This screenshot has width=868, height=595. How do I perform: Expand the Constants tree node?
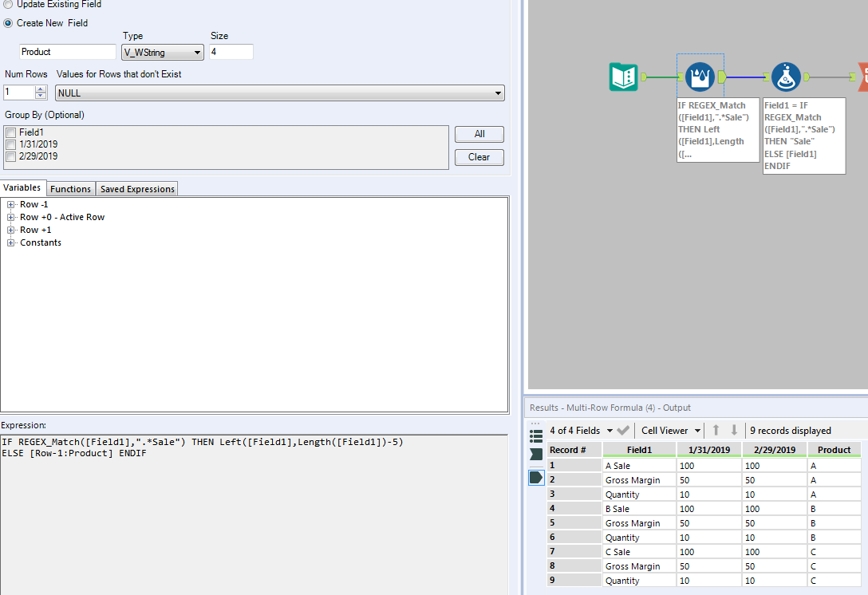[x=9, y=242]
